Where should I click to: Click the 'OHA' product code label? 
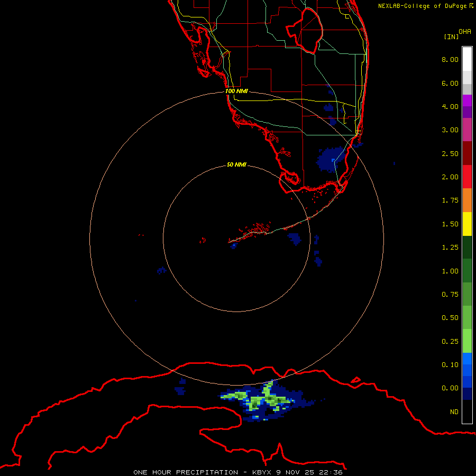[x=465, y=32]
